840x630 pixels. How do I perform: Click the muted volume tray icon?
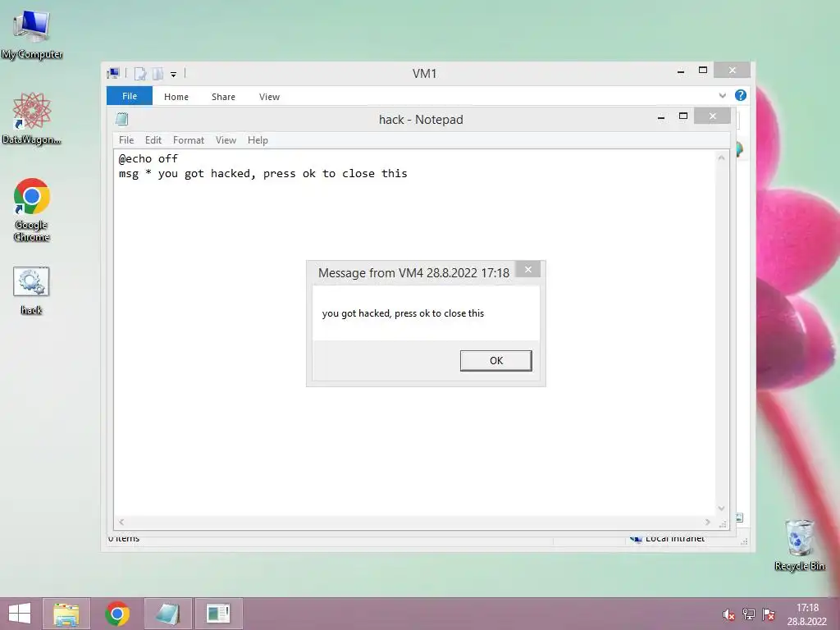click(728, 614)
